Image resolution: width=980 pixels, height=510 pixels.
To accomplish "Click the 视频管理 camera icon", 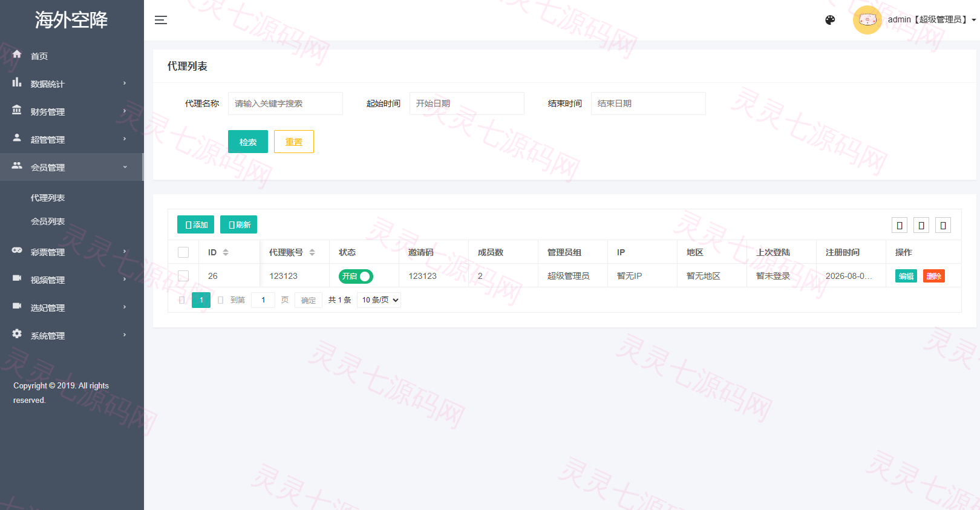I will [x=17, y=278].
